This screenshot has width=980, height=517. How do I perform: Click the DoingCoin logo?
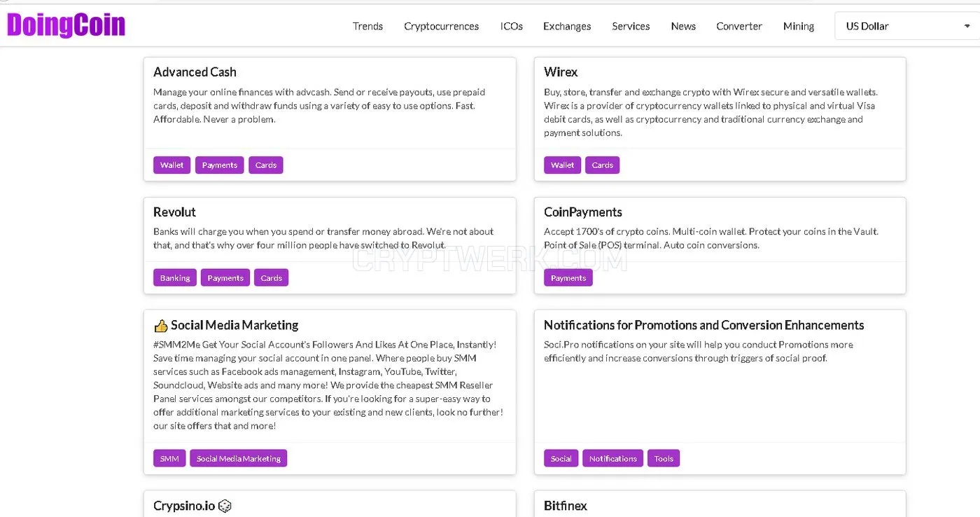66,25
